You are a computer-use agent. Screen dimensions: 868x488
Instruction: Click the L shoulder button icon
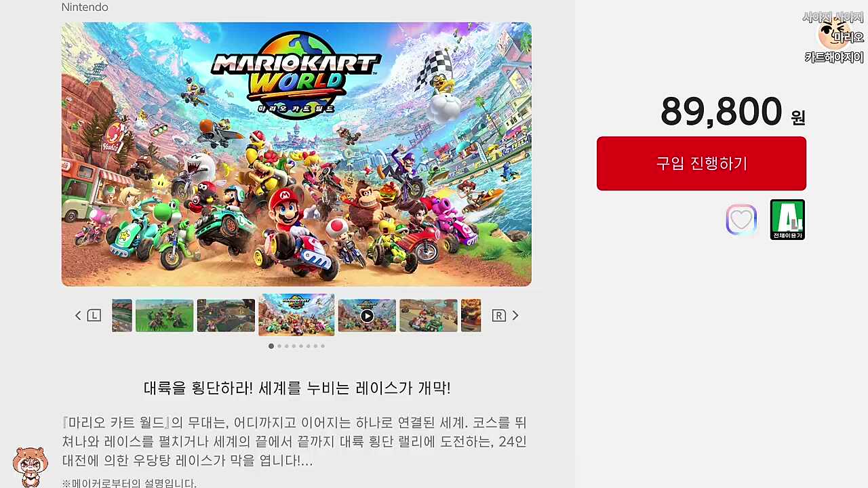click(x=94, y=315)
